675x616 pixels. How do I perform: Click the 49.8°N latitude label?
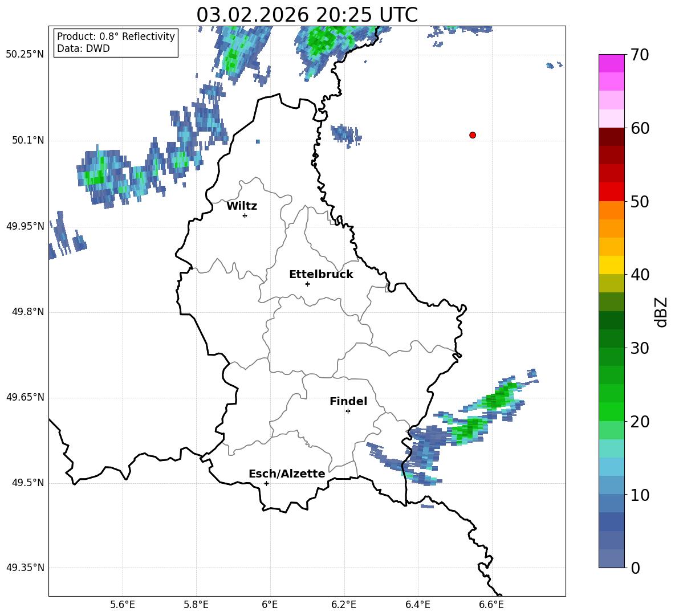pos(28,312)
